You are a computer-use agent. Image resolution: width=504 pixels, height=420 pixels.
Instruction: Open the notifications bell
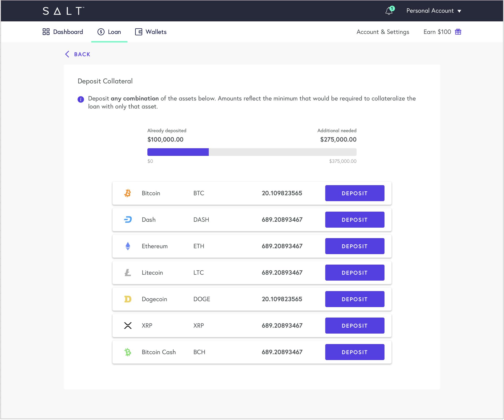(390, 11)
